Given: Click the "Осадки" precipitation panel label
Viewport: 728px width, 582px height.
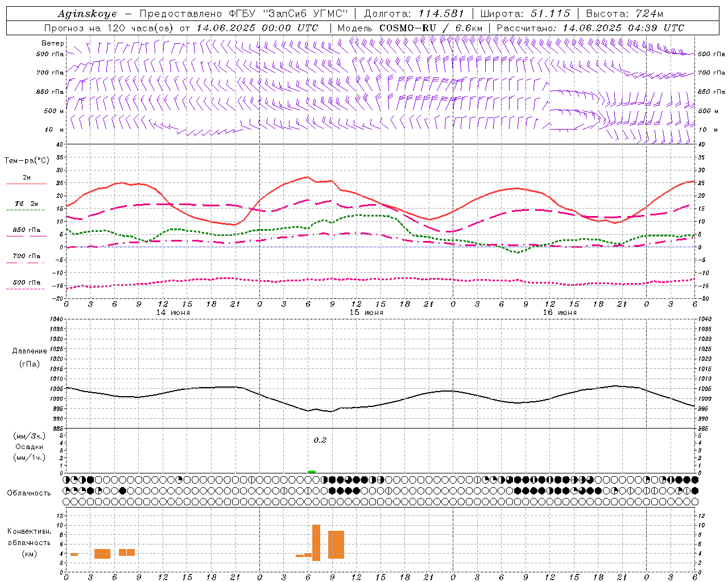Looking at the screenshot, I should pyautogui.click(x=30, y=447).
